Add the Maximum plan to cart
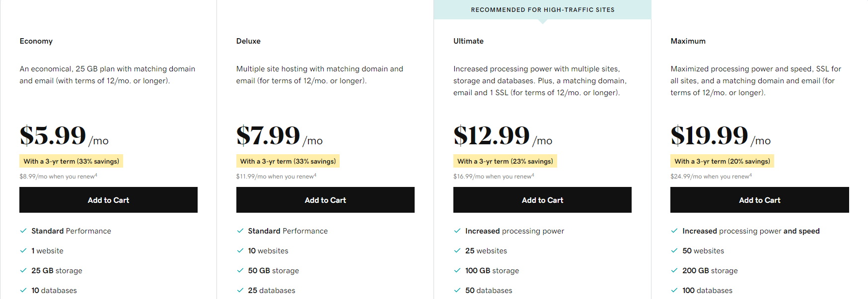The width and height of the screenshot is (868, 299). tap(759, 200)
